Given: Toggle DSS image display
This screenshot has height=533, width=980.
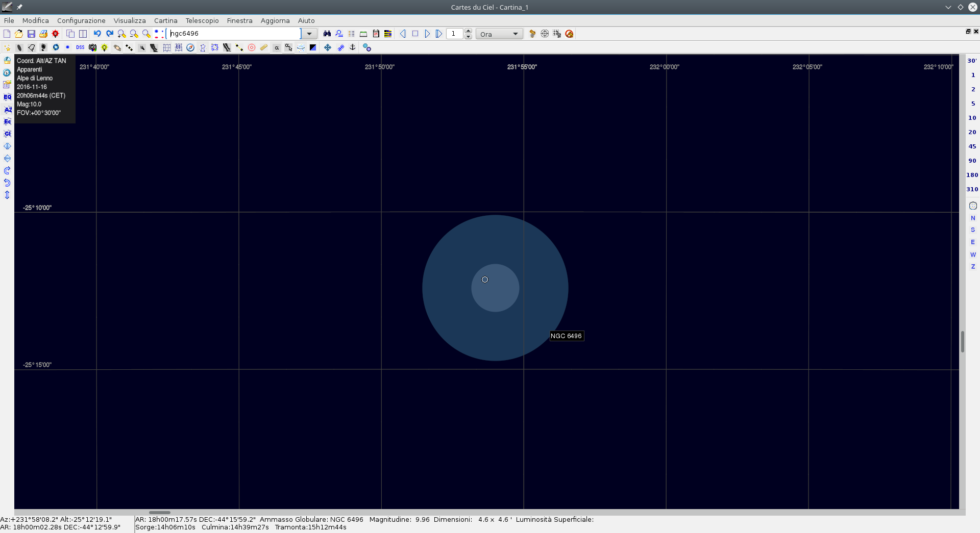Looking at the screenshot, I should (80, 47).
